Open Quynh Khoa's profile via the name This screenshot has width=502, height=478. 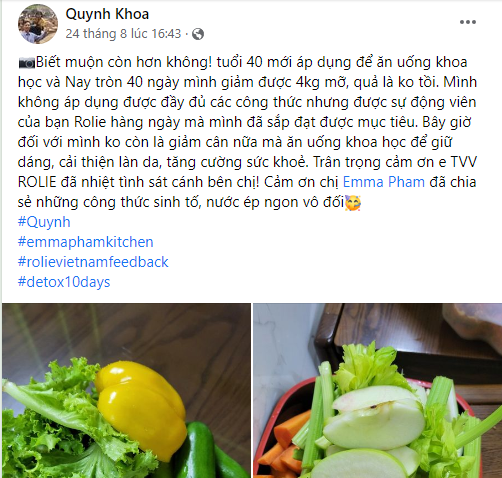(107, 14)
